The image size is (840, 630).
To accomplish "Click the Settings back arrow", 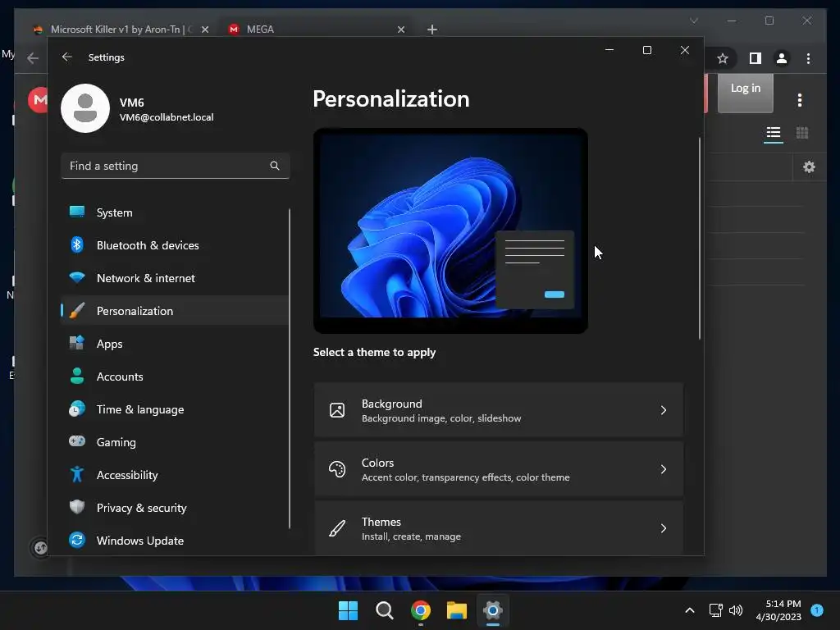I will click(x=67, y=57).
